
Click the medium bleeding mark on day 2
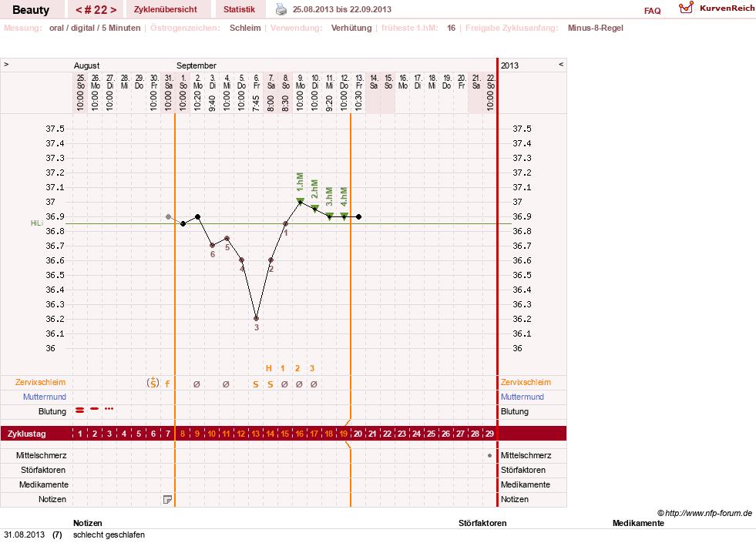[x=95, y=408]
